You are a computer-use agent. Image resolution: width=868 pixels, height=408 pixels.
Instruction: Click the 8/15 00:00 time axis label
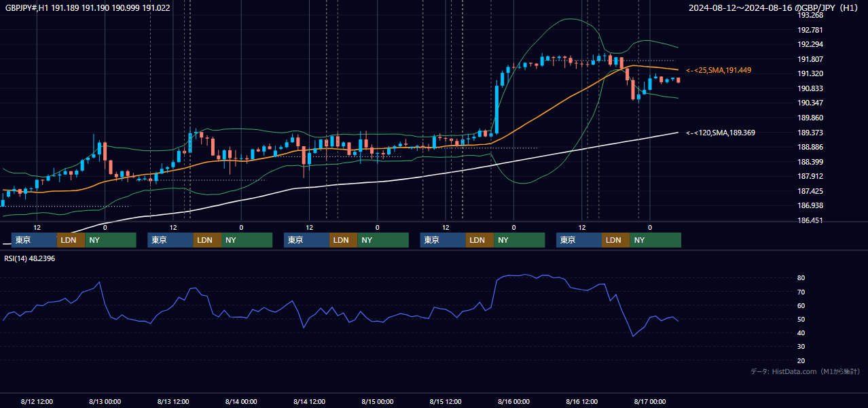click(x=377, y=401)
